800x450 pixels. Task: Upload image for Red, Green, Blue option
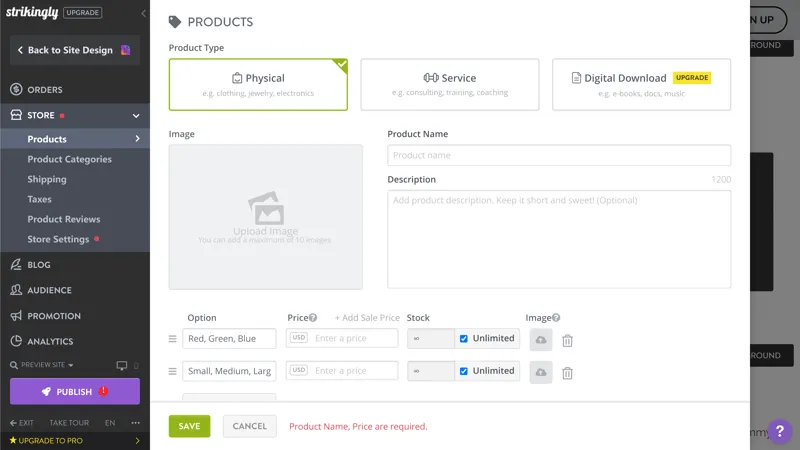[x=540, y=340]
